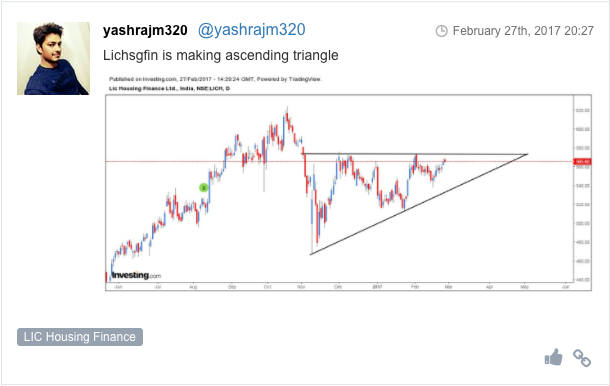Screen dimensions: 610x386
Task: Click the May label on time axis
Action: pos(524,287)
